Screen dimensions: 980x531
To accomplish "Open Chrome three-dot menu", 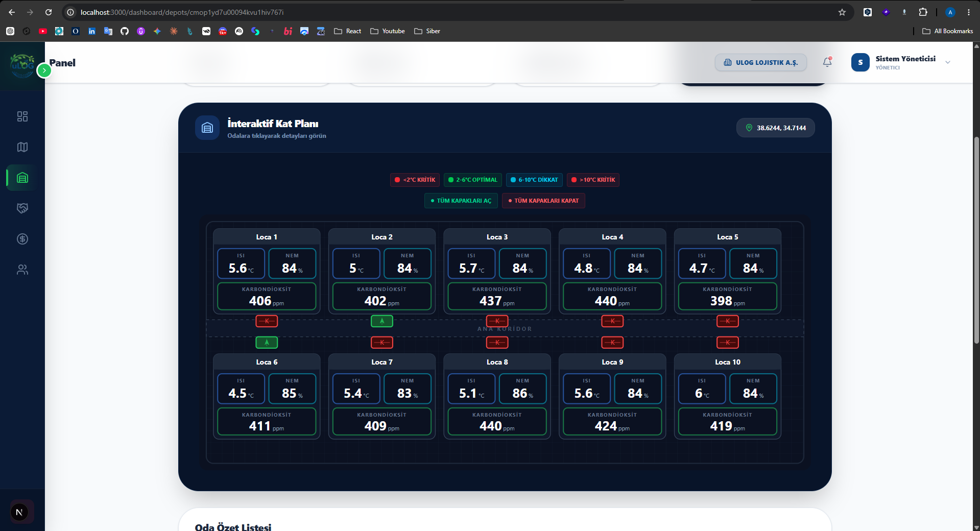I will pyautogui.click(x=969, y=12).
